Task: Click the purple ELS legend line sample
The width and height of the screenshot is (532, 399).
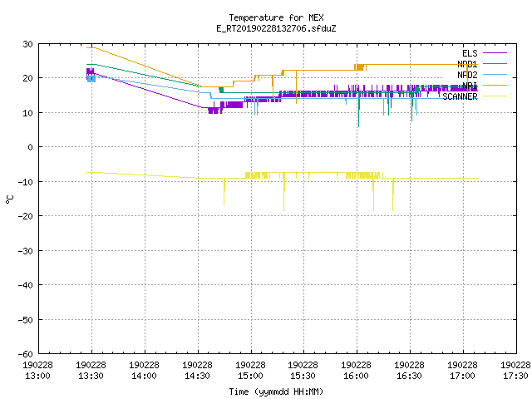Action: tap(495, 53)
